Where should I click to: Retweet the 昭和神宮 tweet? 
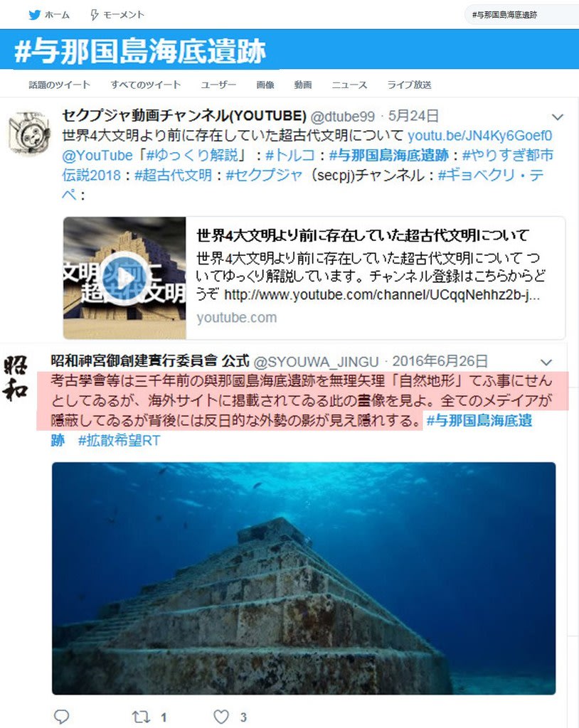click(x=141, y=717)
